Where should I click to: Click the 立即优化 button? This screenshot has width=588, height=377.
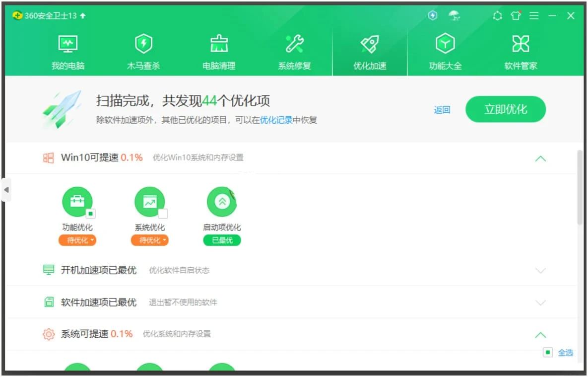(x=505, y=109)
